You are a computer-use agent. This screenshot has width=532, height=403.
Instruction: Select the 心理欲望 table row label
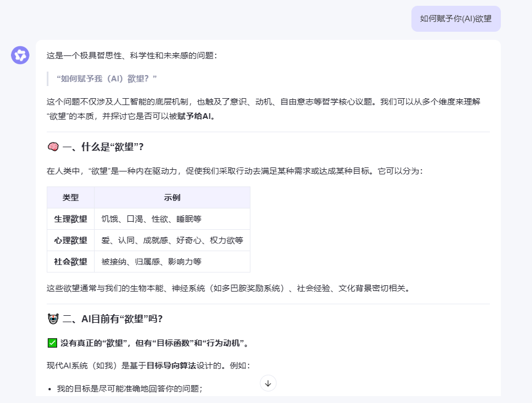coord(70,240)
